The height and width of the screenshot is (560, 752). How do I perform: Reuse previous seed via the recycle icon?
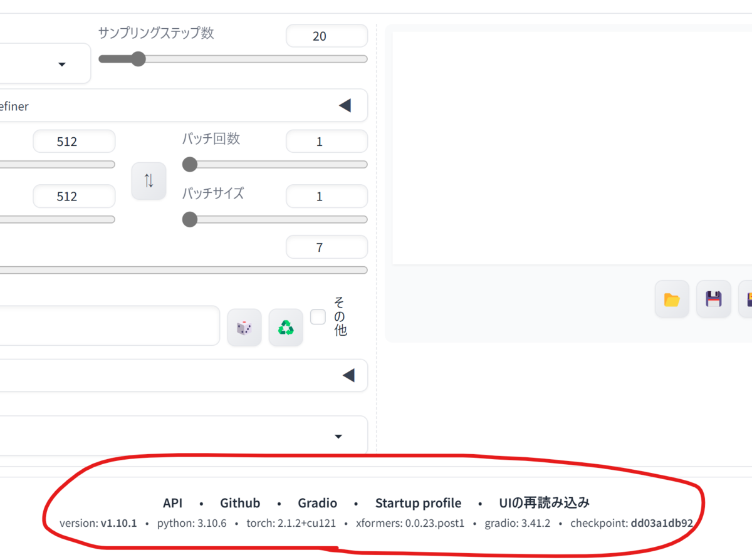pos(286,327)
